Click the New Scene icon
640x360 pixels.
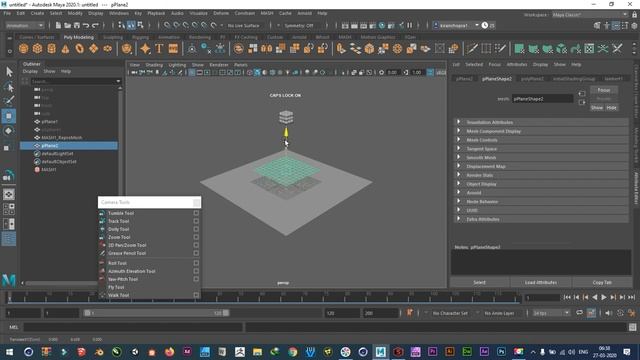coord(58,25)
